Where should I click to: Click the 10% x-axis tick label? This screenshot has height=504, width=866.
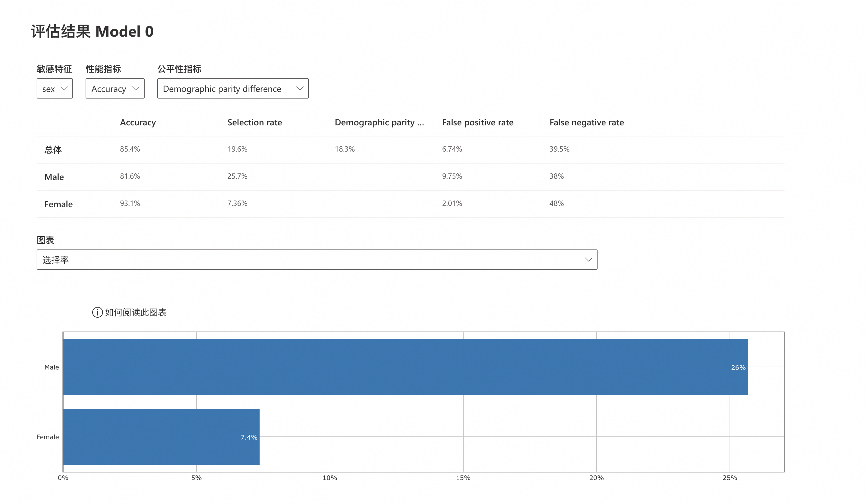click(330, 478)
